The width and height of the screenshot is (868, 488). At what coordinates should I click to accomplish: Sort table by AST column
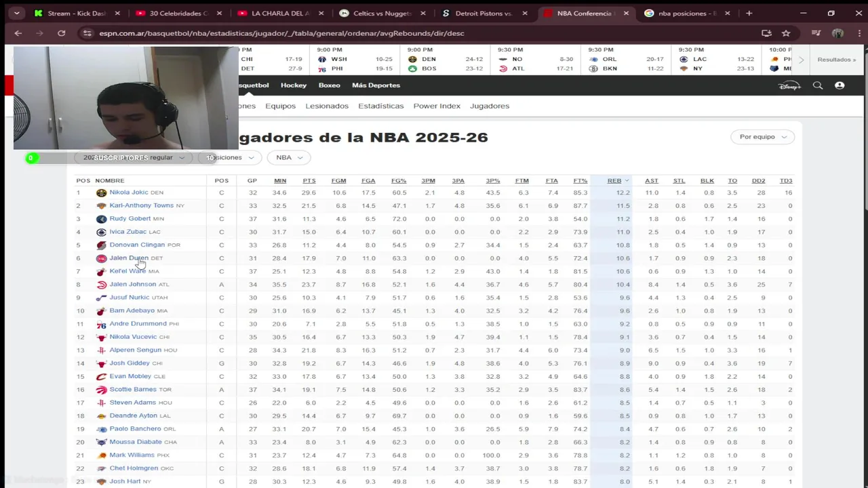(651, 180)
